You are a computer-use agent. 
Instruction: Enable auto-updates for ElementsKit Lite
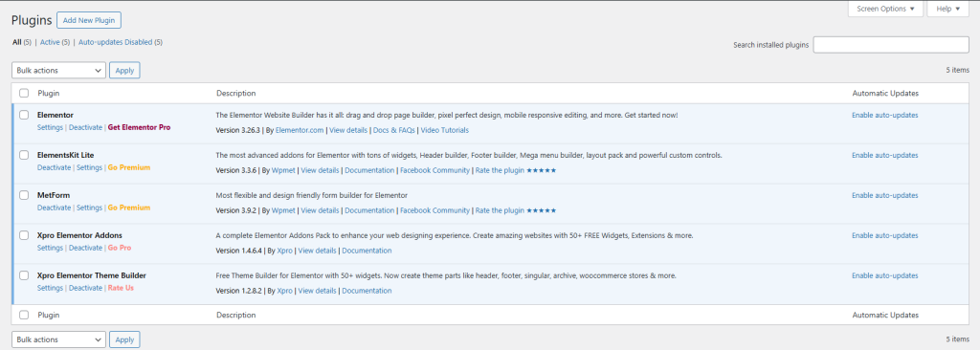[x=884, y=155]
